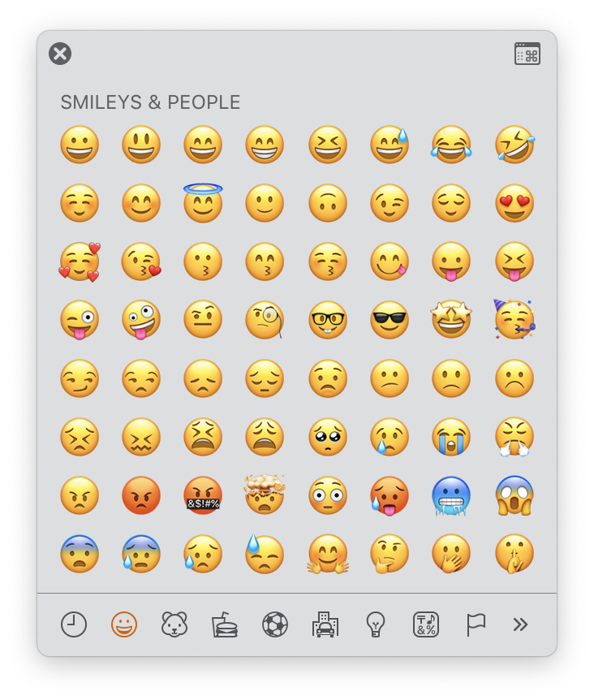This screenshot has width=594, height=700.
Task: Insert the sunglasses cool face emoji
Action: (x=390, y=320)
